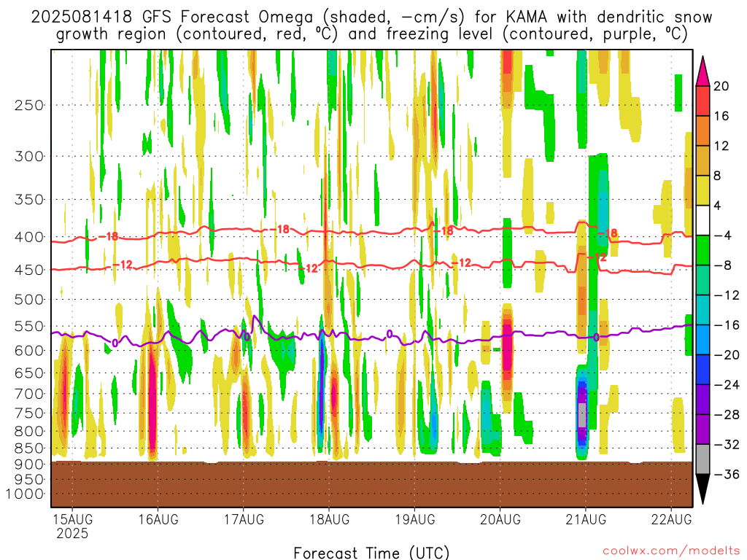Click the 22AUG date label

point(671,519)
